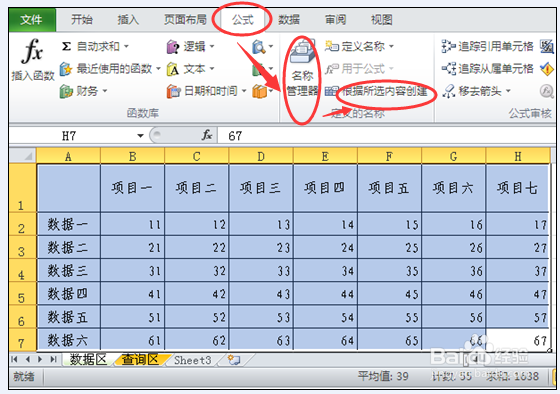560x394 pixels.
Task: Select row 3 header
Action: pos(22,247)
